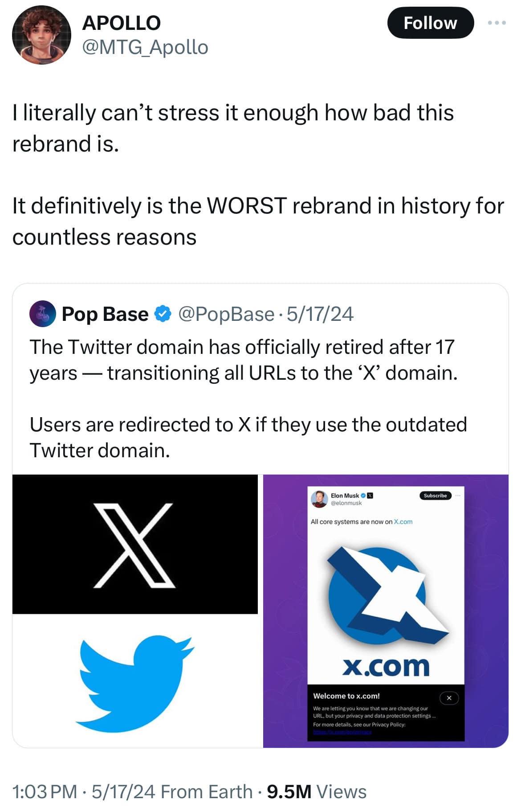Click the Follow button
Screen dimensions: 521x812
[430, 23]
